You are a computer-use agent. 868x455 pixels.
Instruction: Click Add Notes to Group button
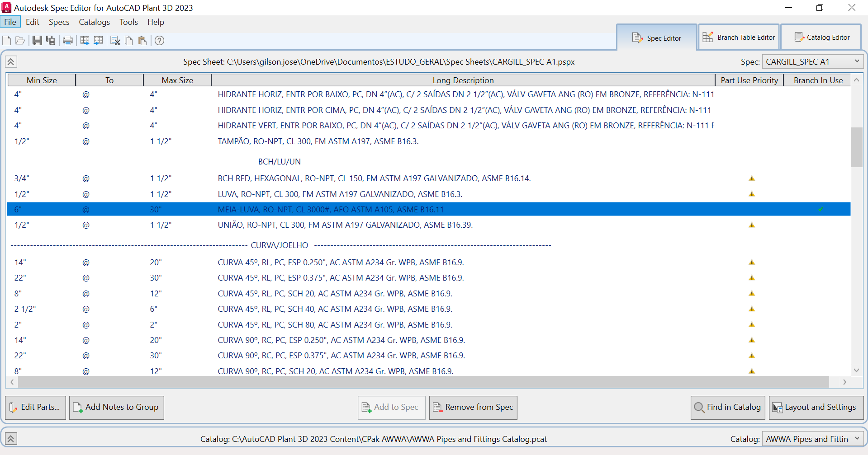[117, 408]
